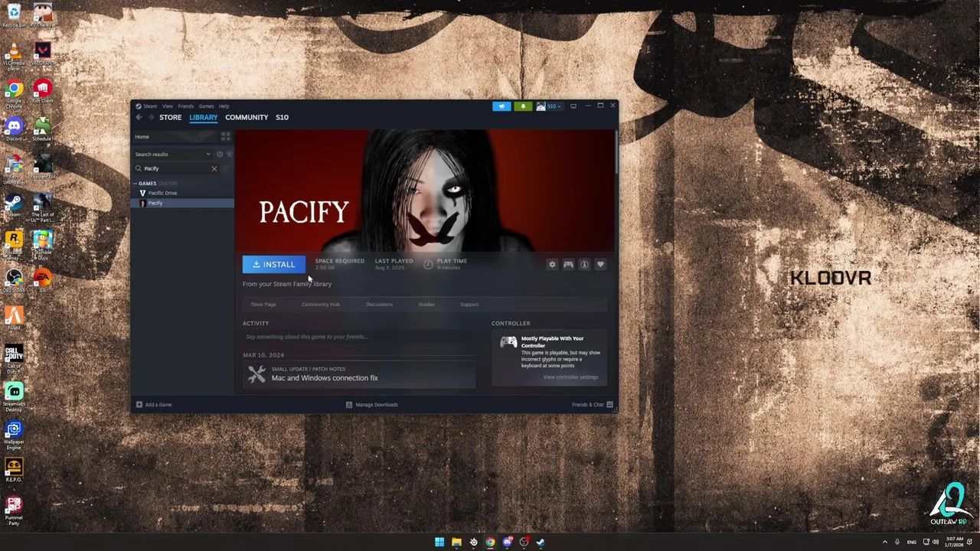980x551 pixels.
Task: Open the View menu
Action: pos(167,106)
